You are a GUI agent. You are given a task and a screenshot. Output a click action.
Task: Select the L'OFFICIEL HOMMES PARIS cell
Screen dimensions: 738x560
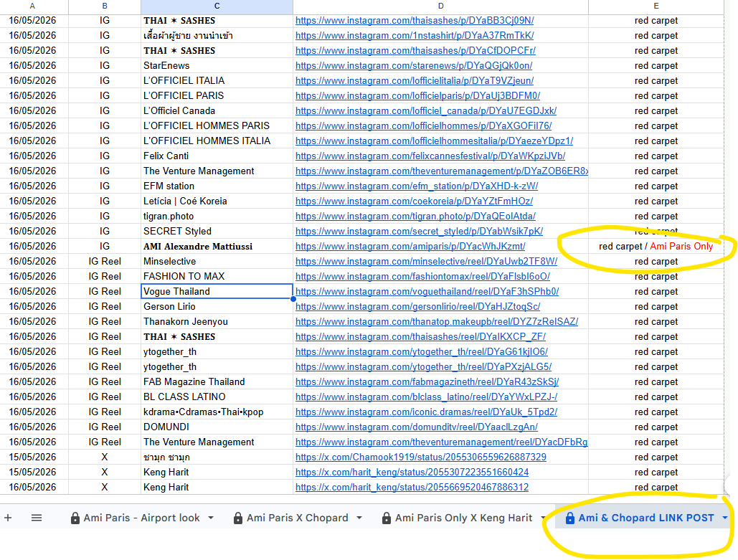pos(217,125)
